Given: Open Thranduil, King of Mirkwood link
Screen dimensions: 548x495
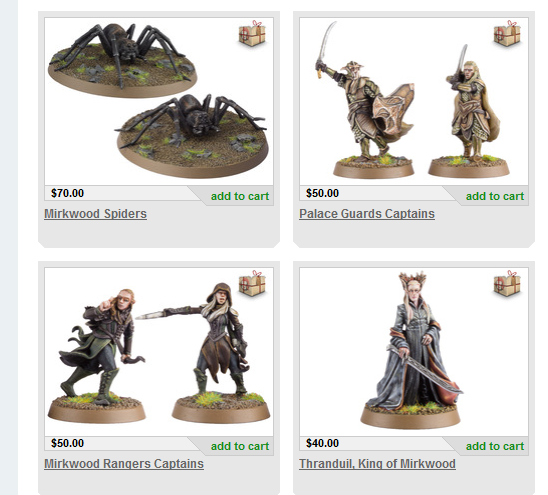Looking at the screenshot, I should 377,464.
